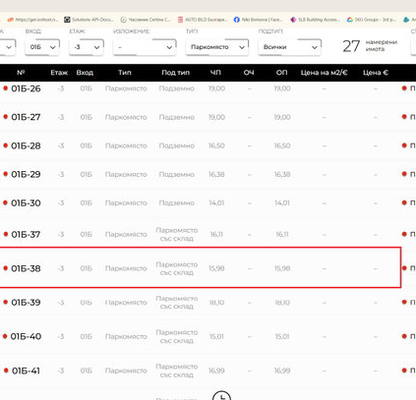Open property 01Б-28
This screenshot has width=416, height=400.
(26, 146)
